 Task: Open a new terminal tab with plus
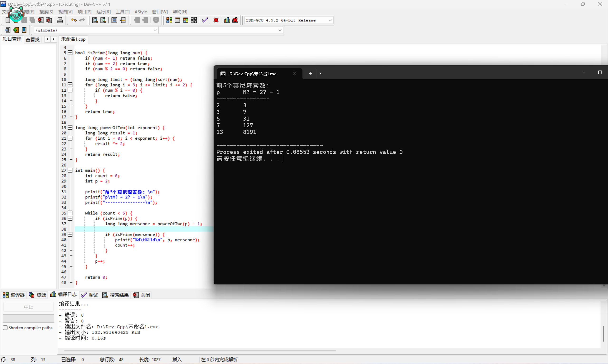pyautogui.click(x=310, y=74)
